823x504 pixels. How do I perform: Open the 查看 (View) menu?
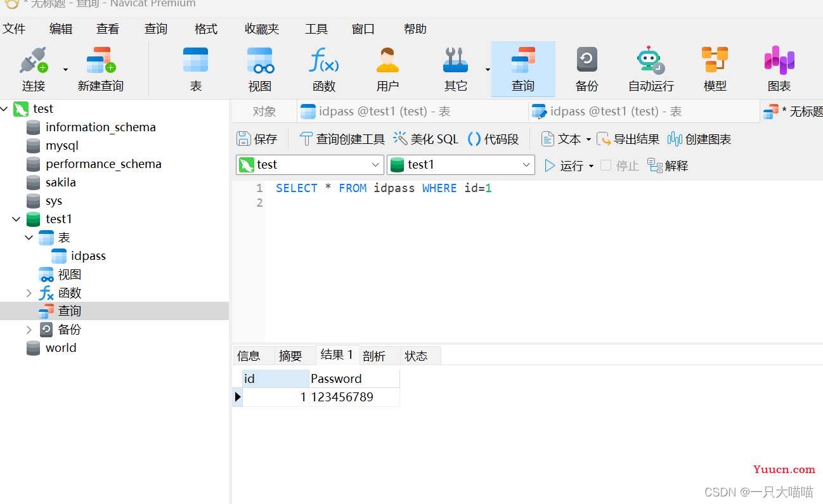click(108, 29)
